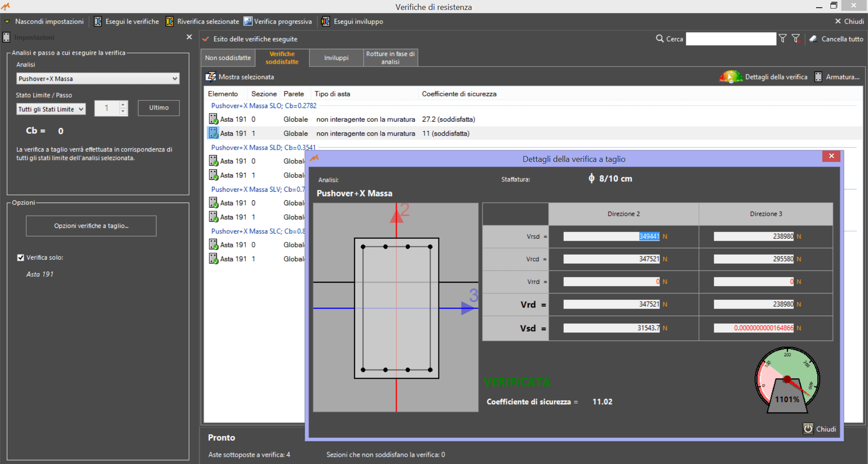This screenshot has width=868, height=464.
Task: Open the Inviluppi tab
Action: pyautogui.click(x=336, y=58)
